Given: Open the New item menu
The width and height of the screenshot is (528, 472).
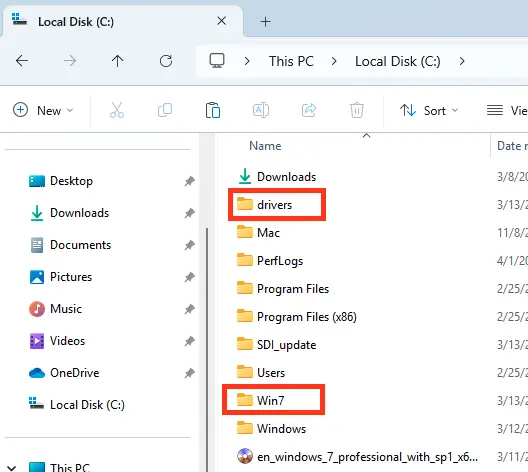Looking at the screenshot, I should click(x=43, y=110).
